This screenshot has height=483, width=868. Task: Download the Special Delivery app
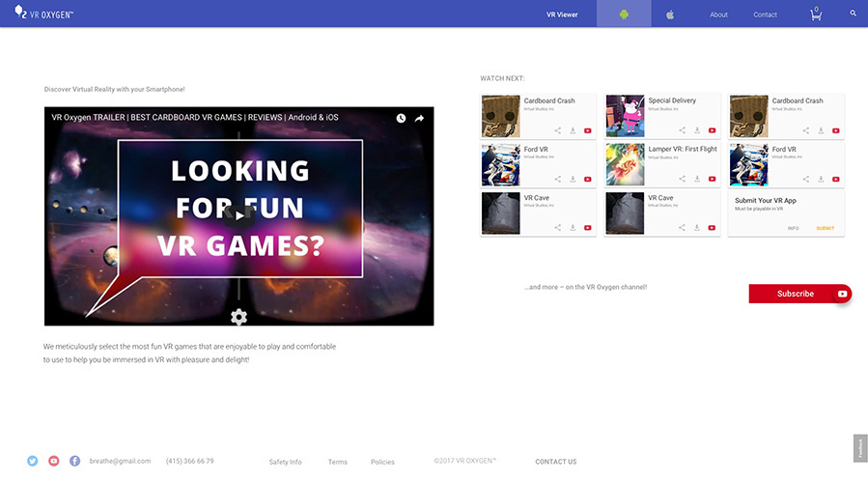tap(697, 130)
